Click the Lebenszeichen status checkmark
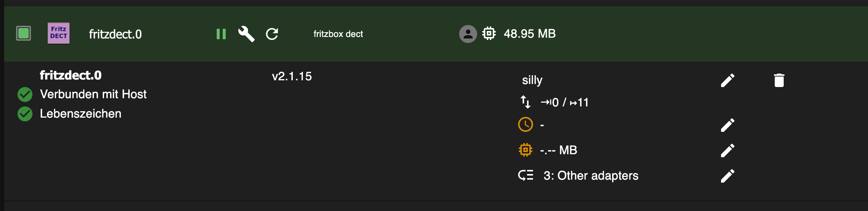Screen dimensions: 868x211 25,114
